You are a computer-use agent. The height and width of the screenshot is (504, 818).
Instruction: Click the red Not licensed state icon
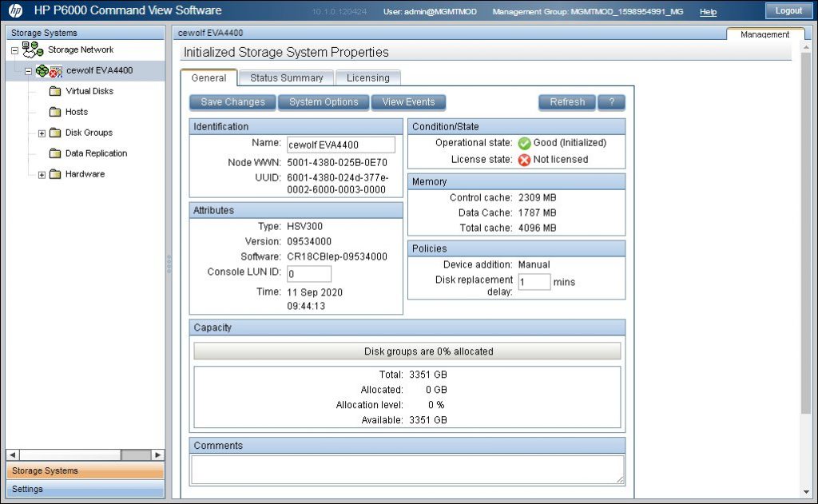click(x=524, y=160)
